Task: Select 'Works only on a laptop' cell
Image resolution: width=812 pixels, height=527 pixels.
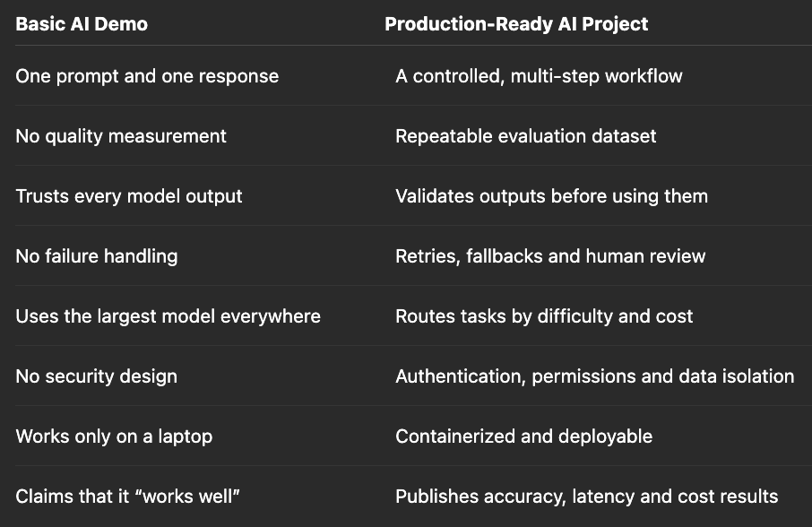Action: point(114,436)
